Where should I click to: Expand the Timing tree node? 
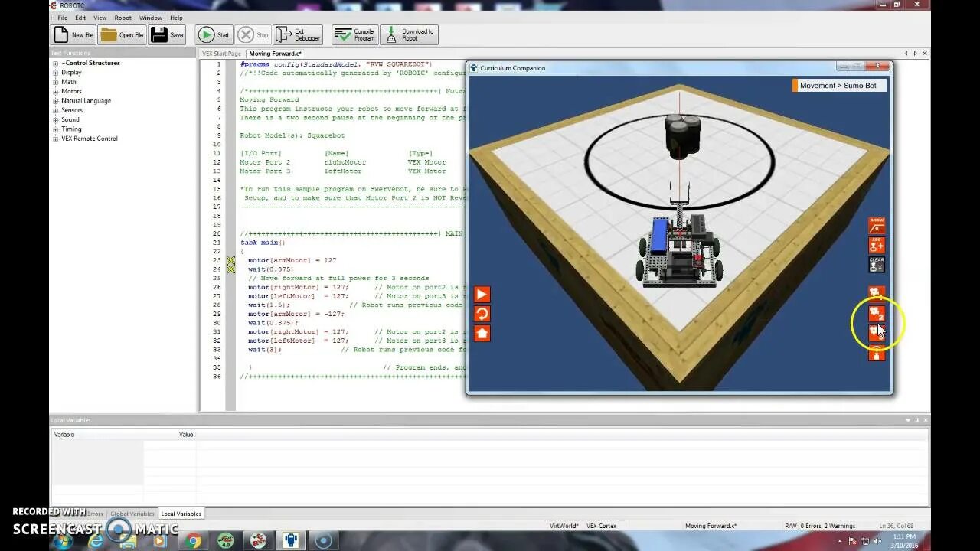[55, 129]
